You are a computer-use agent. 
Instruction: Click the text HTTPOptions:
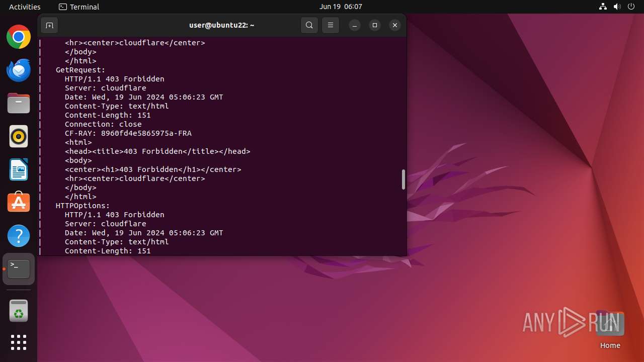click(x=83, y=206)
